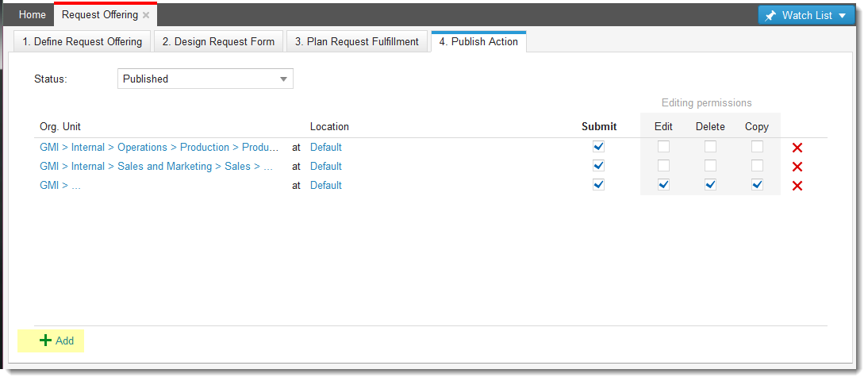Viewport: 868px width, 381px height.
Task: Close the Request Offering tab
Action: [x=146, y=16]
